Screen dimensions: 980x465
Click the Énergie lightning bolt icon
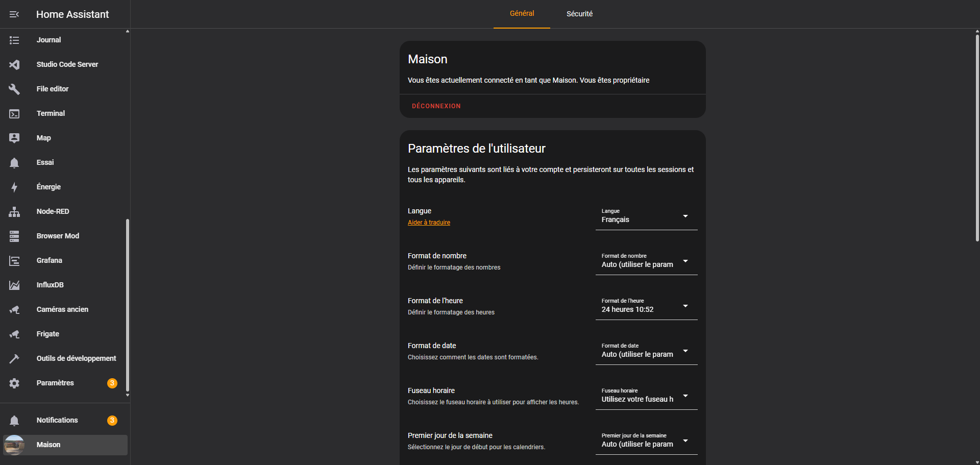pyautogui.click(x=14, y=187)
